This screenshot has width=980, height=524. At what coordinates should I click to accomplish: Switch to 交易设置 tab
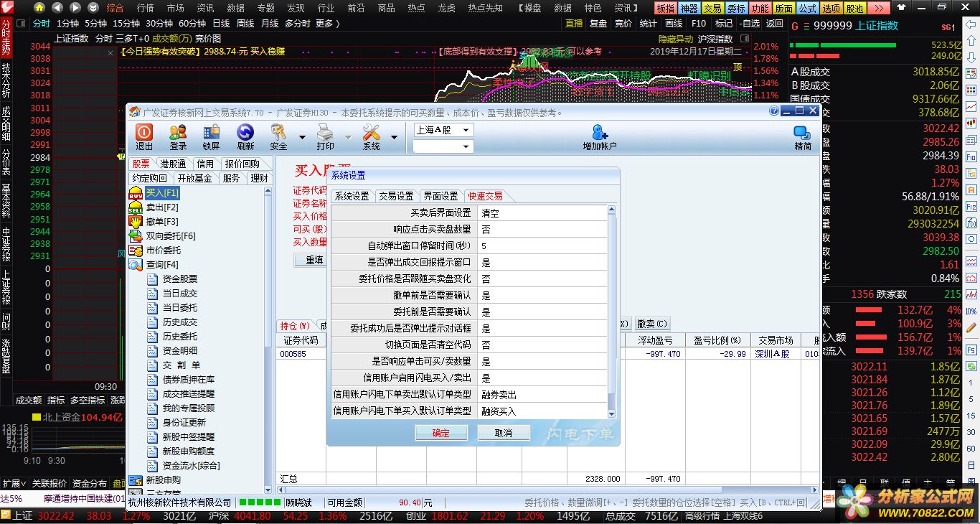click(396, 196)
